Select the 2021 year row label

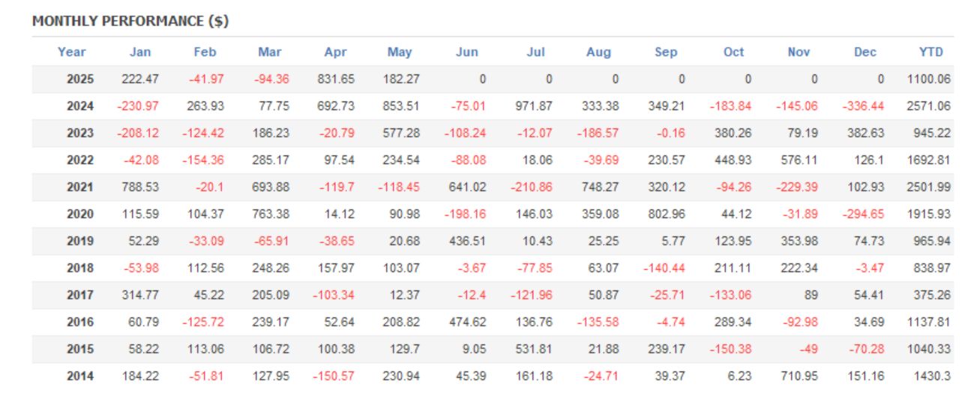(80, 187)
